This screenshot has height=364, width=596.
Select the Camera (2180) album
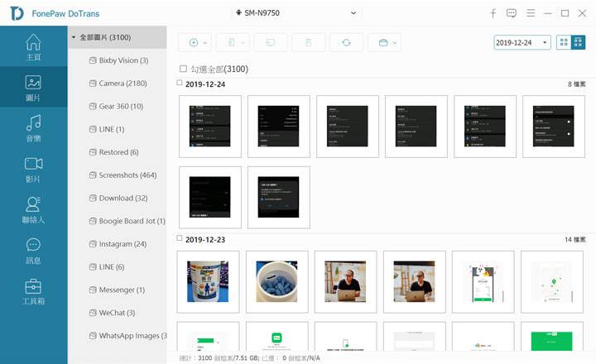click(x=118, y=84)
